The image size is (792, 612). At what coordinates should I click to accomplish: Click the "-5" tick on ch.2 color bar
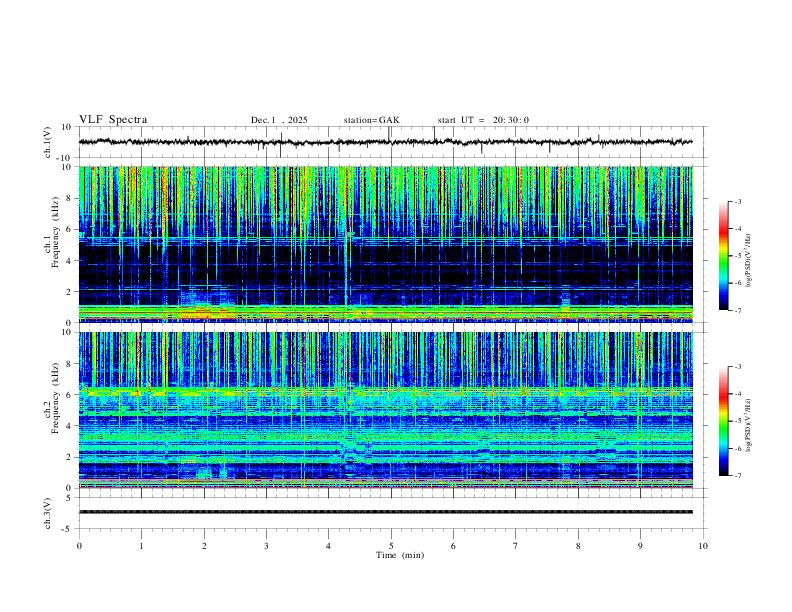[x=737, y=421]
